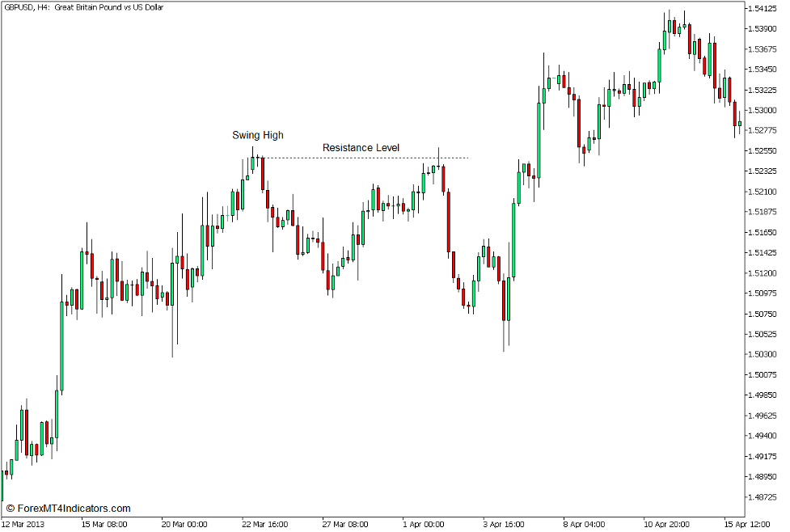The height and width of the screenshot is (532, 790).
Task: Select the Resistance Level label
Action: [x=361, y=147]
